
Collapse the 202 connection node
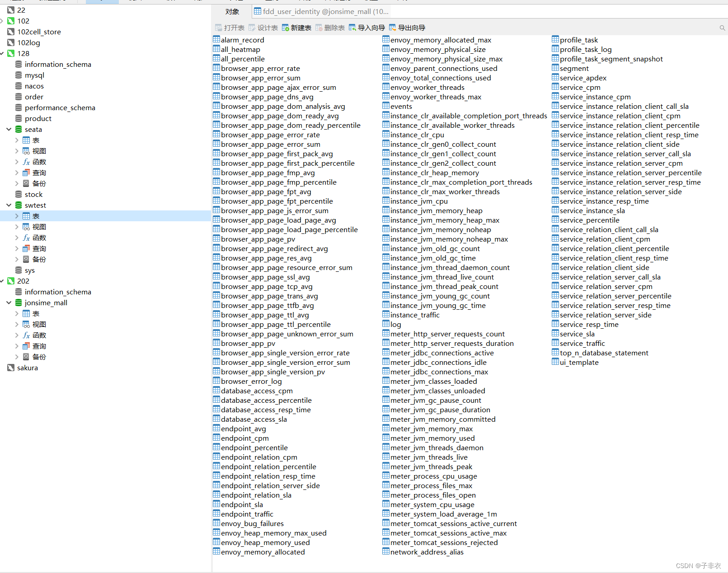pos(2,281)
